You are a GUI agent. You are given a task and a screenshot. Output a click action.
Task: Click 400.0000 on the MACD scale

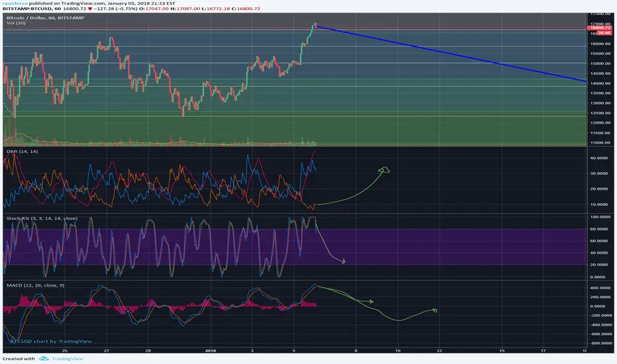click(x=600, y=288)
